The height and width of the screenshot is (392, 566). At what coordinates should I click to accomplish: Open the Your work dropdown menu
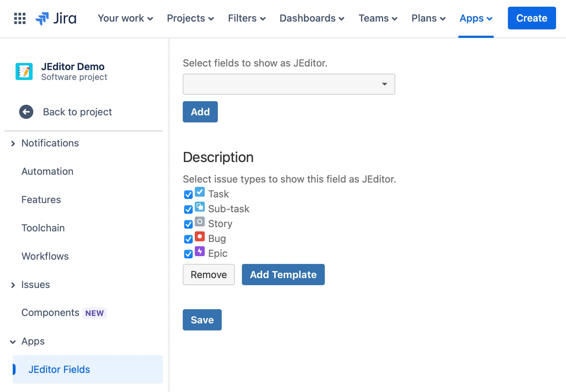click(x=125, y=18)
